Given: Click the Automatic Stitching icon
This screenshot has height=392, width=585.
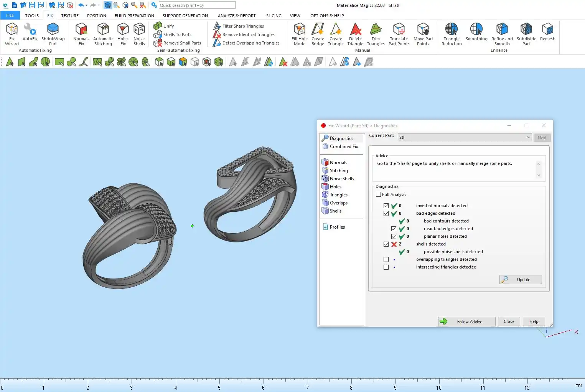Looking at the screenshot, I should pos(103,34).
